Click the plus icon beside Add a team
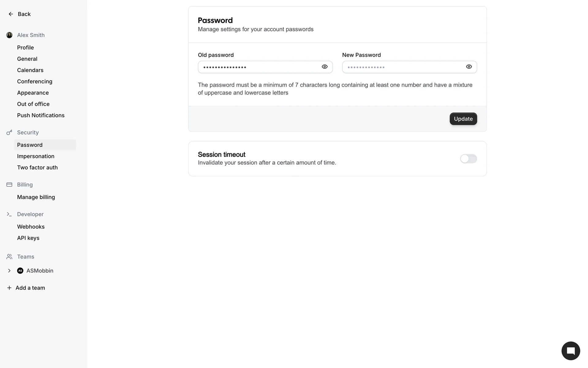 [9, 288]
